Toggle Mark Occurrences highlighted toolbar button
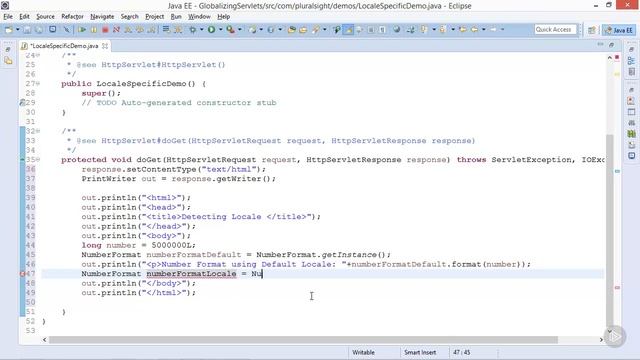Viewport: 640px width, 360px height. click(348, 29)
